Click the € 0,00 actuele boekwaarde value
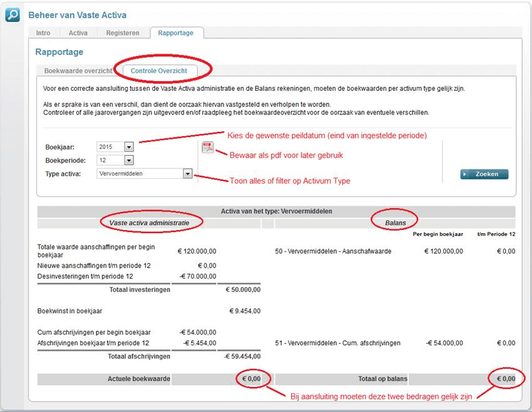 pyautogui.click(x=252, y=379)
